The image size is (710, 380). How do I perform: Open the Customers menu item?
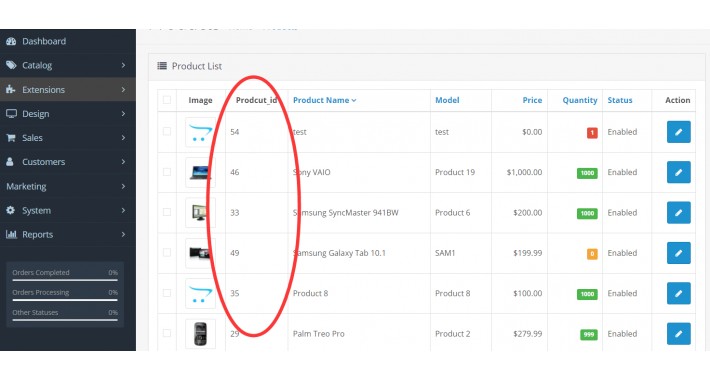point(68,162)
